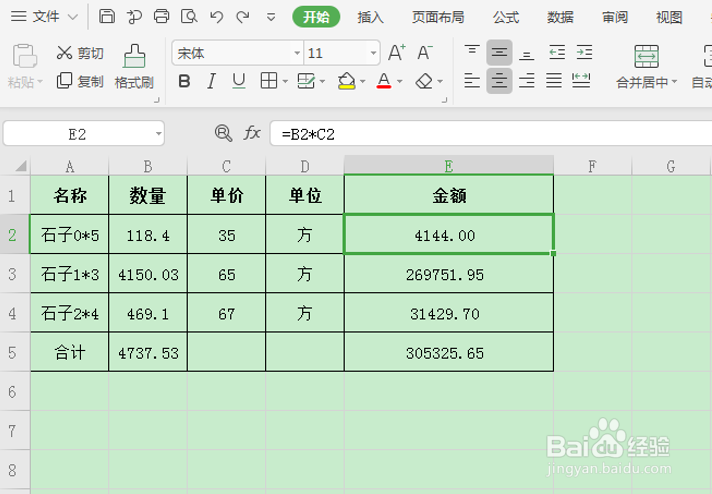712x494 pixels.
Task: Decrease font size with A- icon
Action: pyautogui.click(x=425, y=53)
